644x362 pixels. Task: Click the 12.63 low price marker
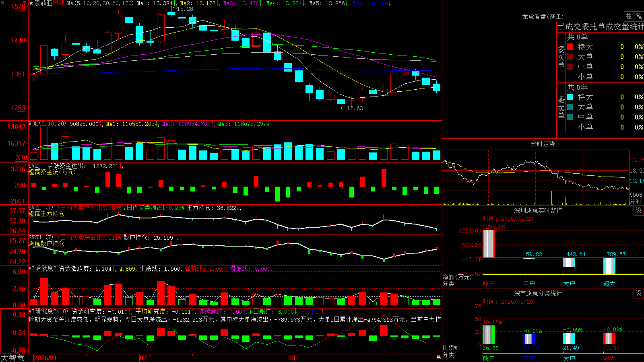[x=355, y=108]
